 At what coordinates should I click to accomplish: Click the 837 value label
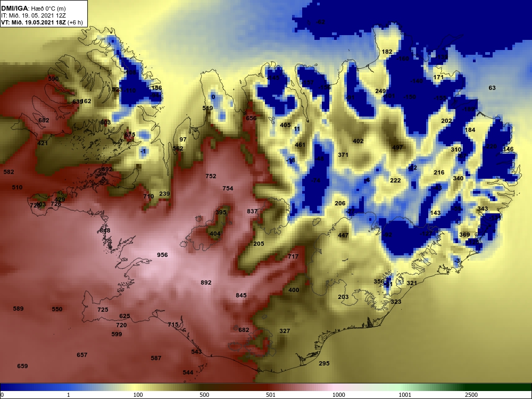[x=252, y=211]
